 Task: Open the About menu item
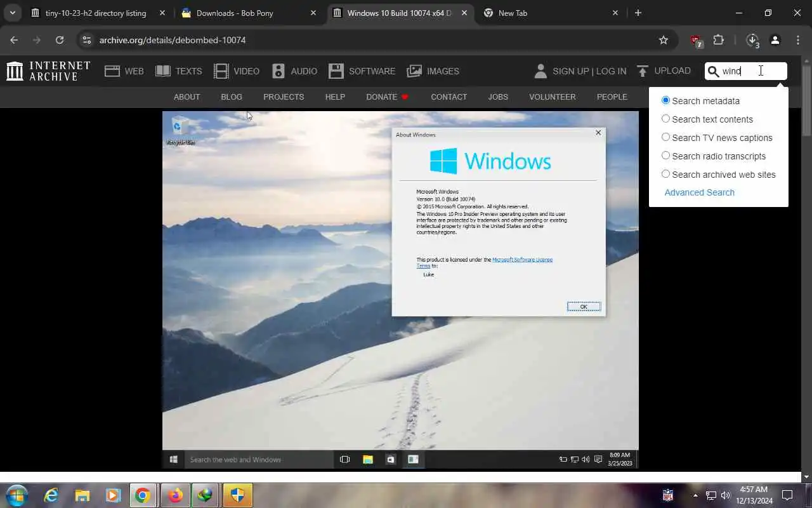pos(187,97)
